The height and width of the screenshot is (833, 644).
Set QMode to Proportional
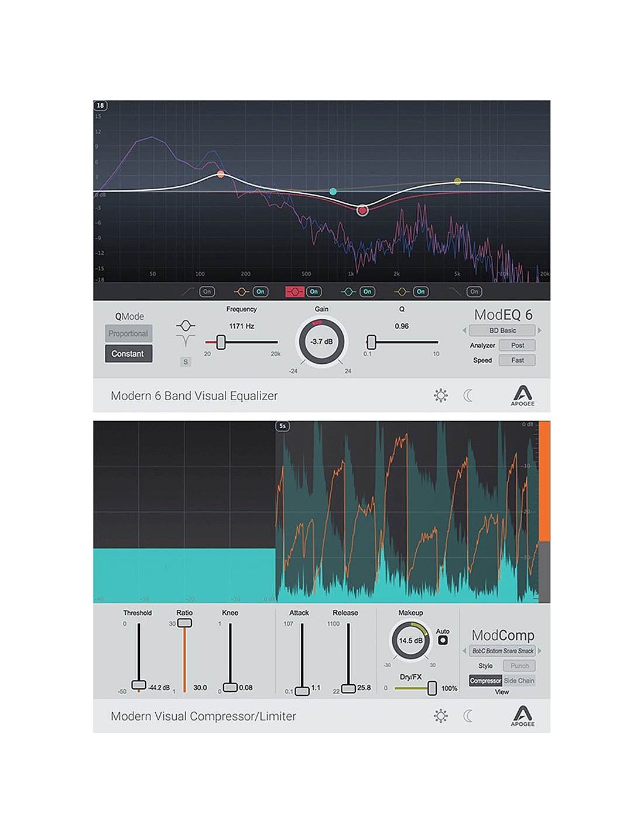(x=128, y=333)
